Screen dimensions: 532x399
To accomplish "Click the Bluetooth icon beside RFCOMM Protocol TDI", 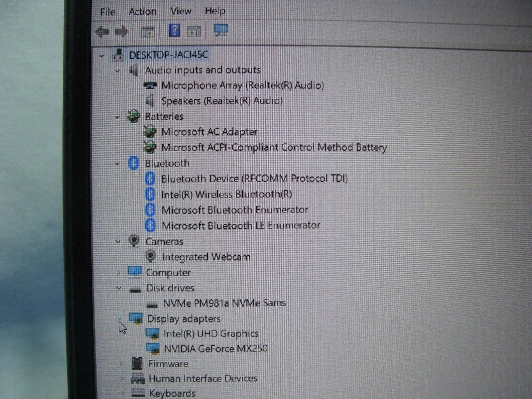I will [x=150, y=179].
